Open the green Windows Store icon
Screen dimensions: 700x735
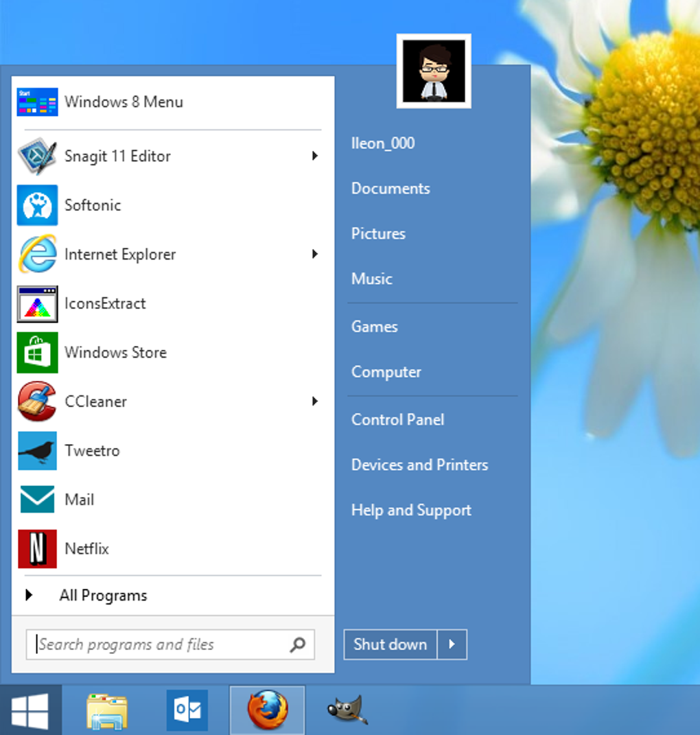(38, 353)
